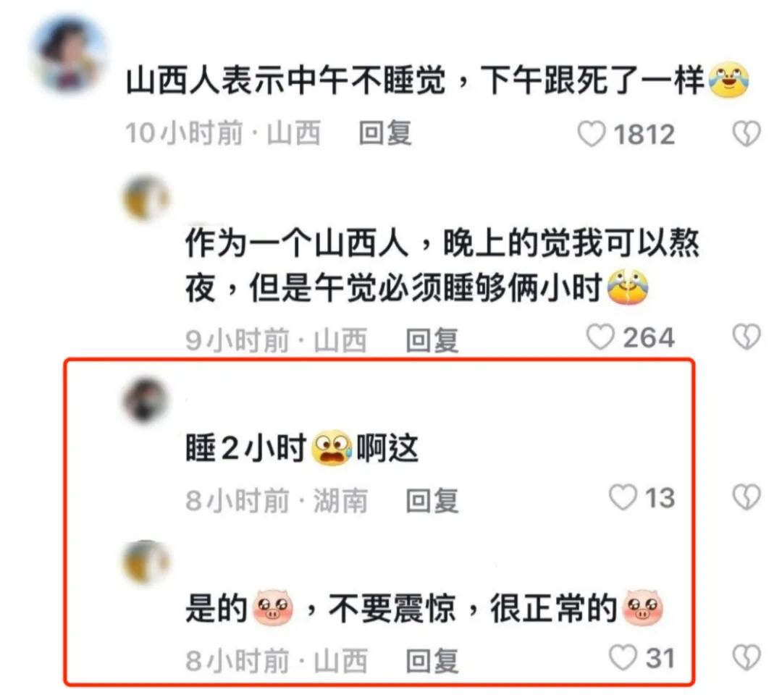
Task: Open the top commenter's profile avatar
Action: [x=70, y=54]
